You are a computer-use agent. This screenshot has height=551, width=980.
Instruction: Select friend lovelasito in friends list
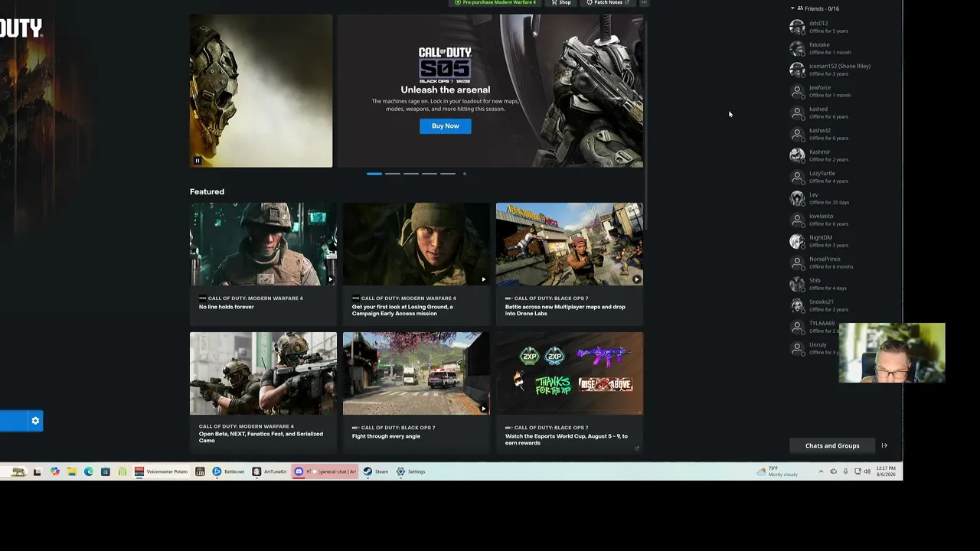(x=831, y=220)
